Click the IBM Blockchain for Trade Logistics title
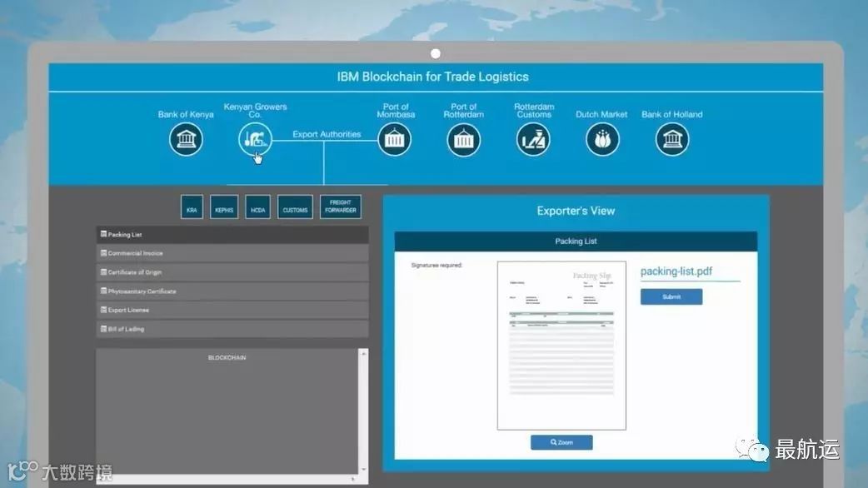This screenshot has width=868, height=488. point(433,77)
